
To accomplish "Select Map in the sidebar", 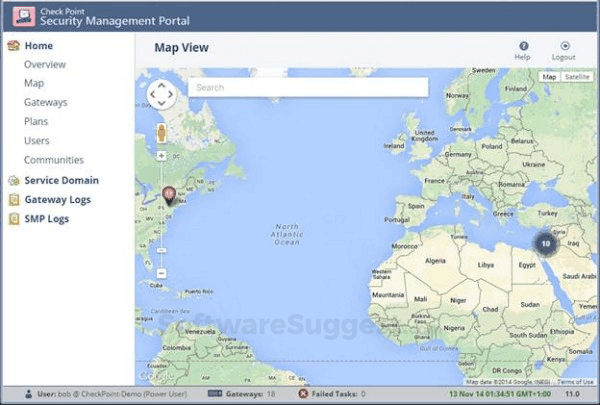I will (x=34, y=83).
